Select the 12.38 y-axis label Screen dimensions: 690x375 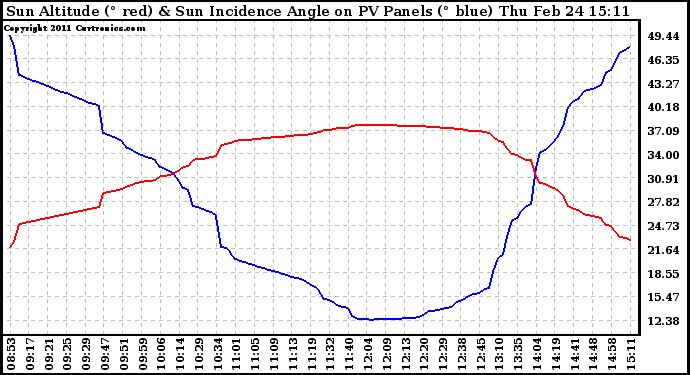[x=663, y=321]
